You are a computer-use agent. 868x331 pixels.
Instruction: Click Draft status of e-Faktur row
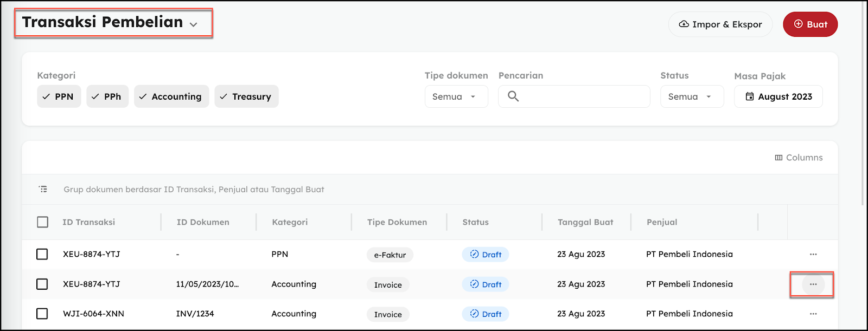coord(486,255)
